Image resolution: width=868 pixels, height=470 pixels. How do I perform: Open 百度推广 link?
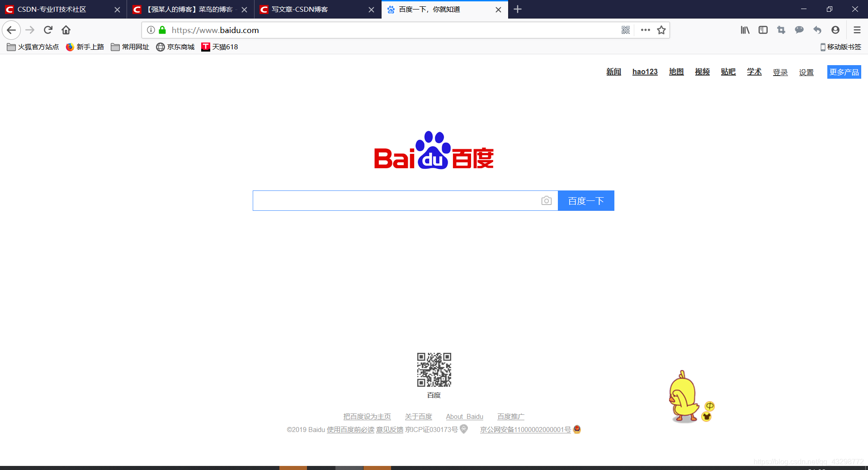click(x=511, y=417)
